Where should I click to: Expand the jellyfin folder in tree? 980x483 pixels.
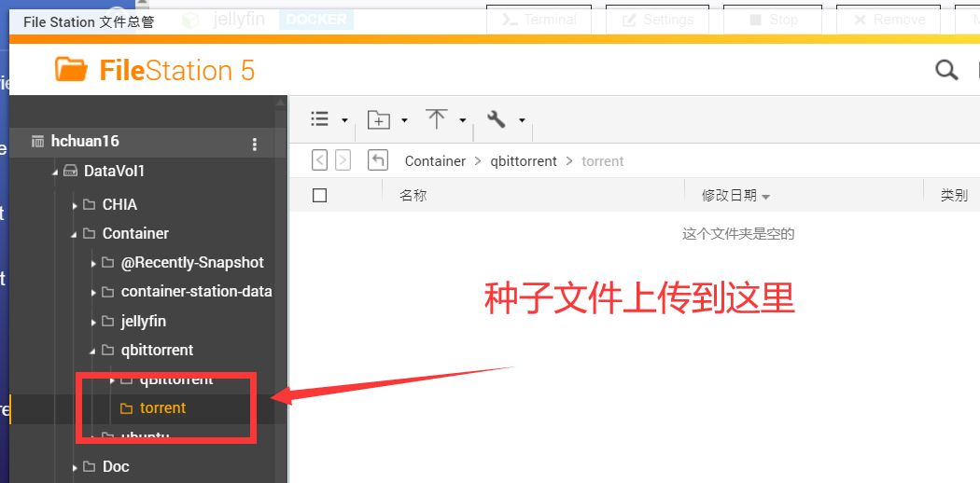tap(93, 323)
